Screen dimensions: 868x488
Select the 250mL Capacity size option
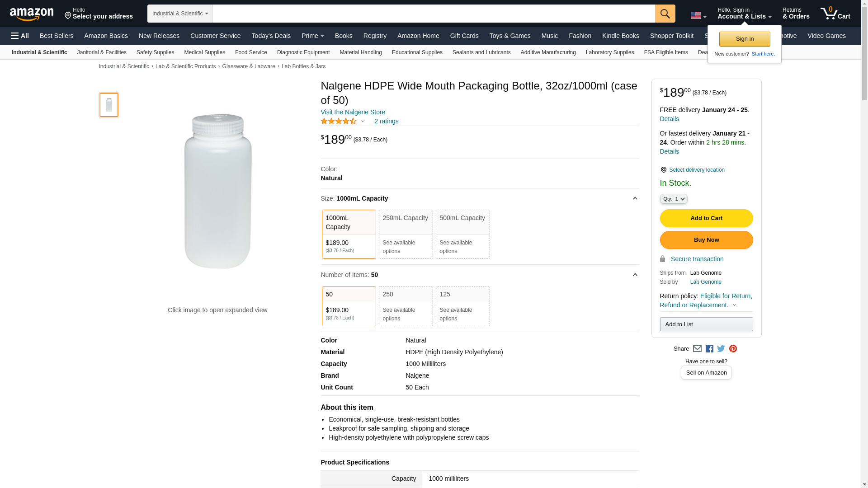pos(406,234)
